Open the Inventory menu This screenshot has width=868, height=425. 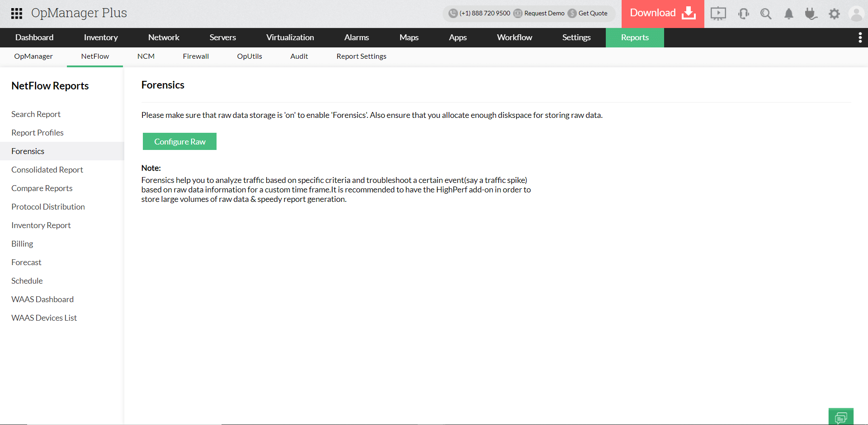[x=101, y=37]
